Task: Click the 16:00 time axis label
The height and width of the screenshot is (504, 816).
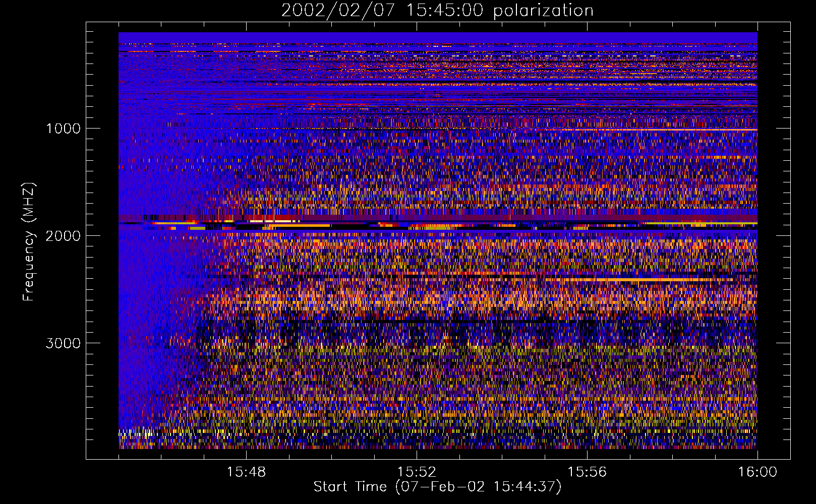Action: [x=757, y=472]
